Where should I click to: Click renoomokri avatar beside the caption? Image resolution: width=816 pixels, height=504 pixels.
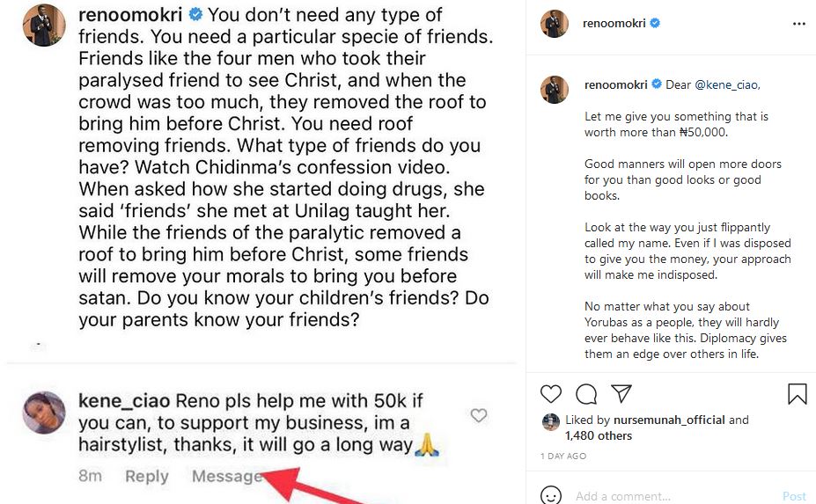(555, 89)
